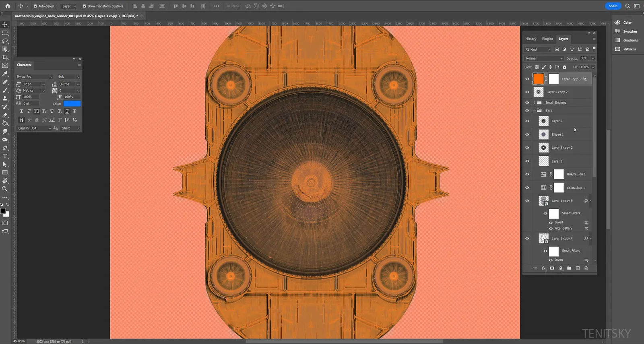Image resolution: width=644 pixels, height=344 pixels.
Task: Click the Share button
Action: (613, 6)
